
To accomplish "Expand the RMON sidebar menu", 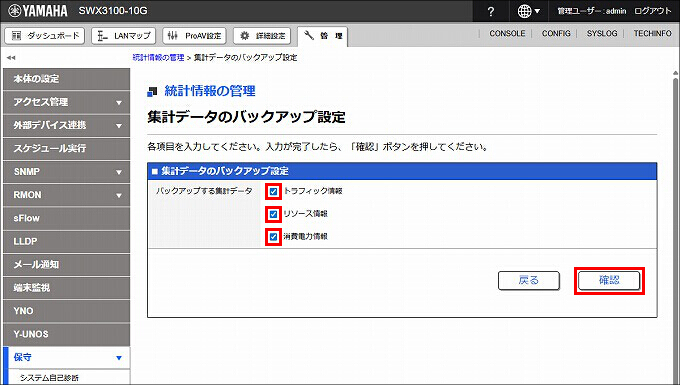I will point(66,195).
